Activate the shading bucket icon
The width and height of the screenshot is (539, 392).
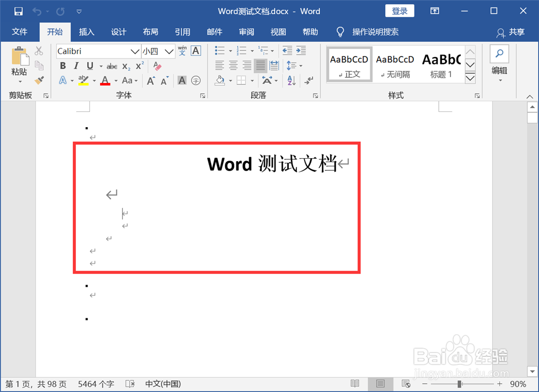[x=219, y=80]
